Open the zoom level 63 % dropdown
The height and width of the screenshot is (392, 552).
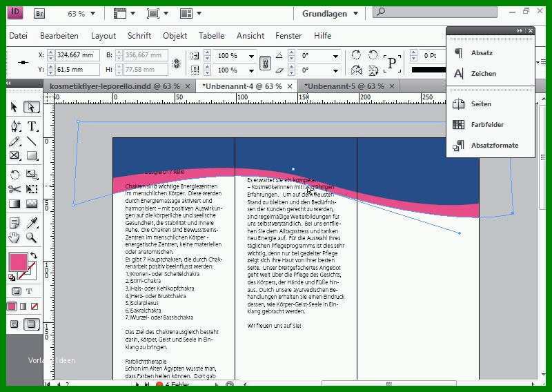93,14
